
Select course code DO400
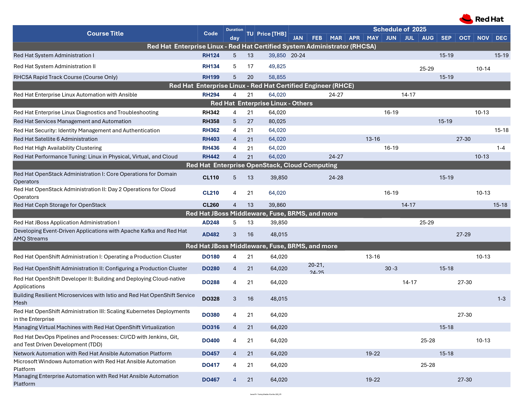pos(211,340)
